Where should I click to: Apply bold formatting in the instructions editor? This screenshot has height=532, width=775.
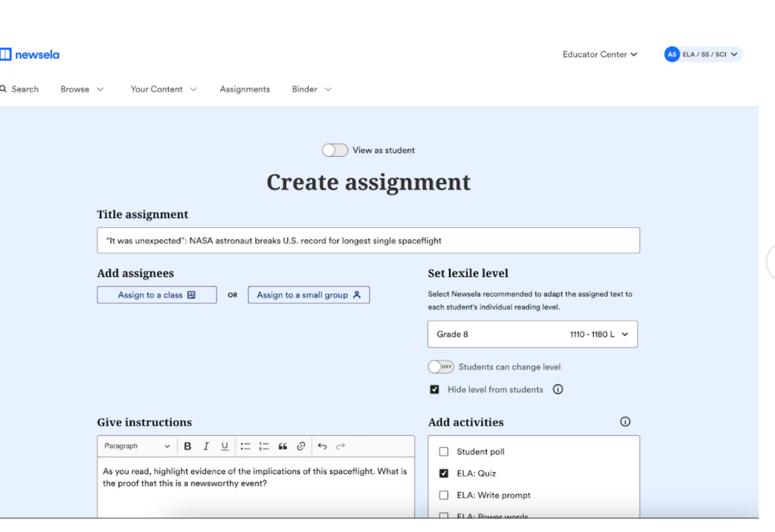187,446
